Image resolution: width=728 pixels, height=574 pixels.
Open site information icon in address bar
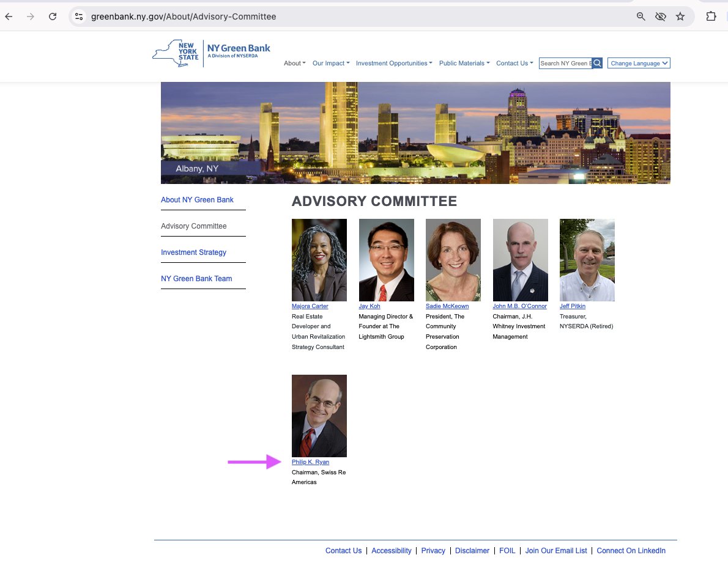(79, 17)
